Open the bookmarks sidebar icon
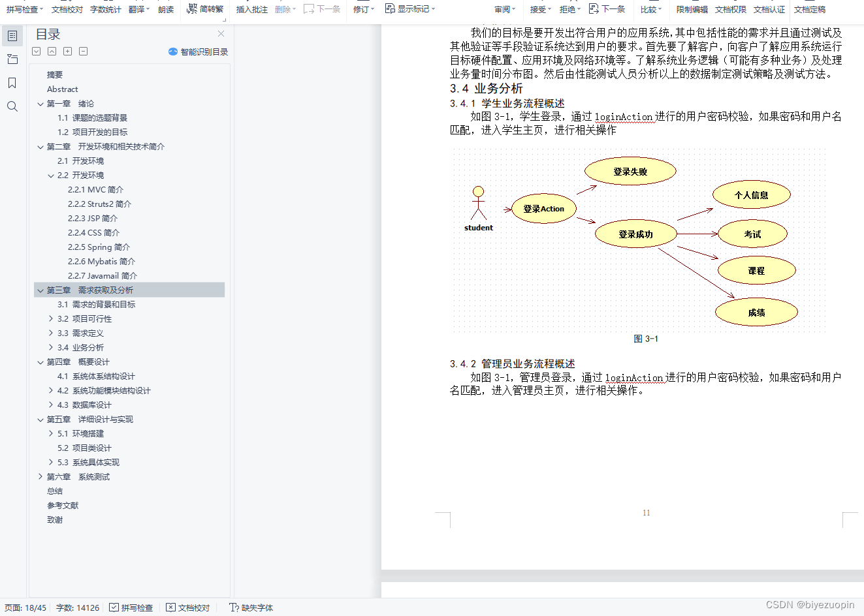This screenshot has height=616, width=864. pyautogui.click(x=12, y=83)
